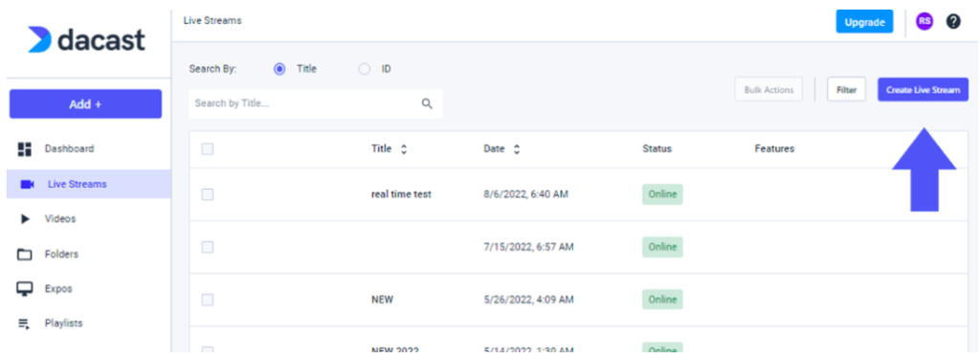Open the Folders folder icon
The height and width of the screenshot is (359, 980).
[24, 255]
